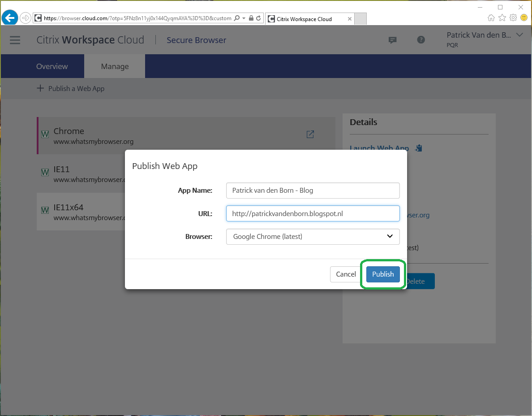
Task: Click the smiley feedback icon
Action: 524,17
